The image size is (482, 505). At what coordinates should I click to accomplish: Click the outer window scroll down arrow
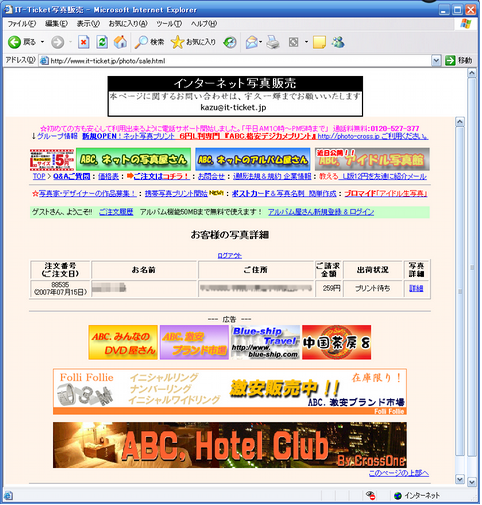click(x=472, y=482)
